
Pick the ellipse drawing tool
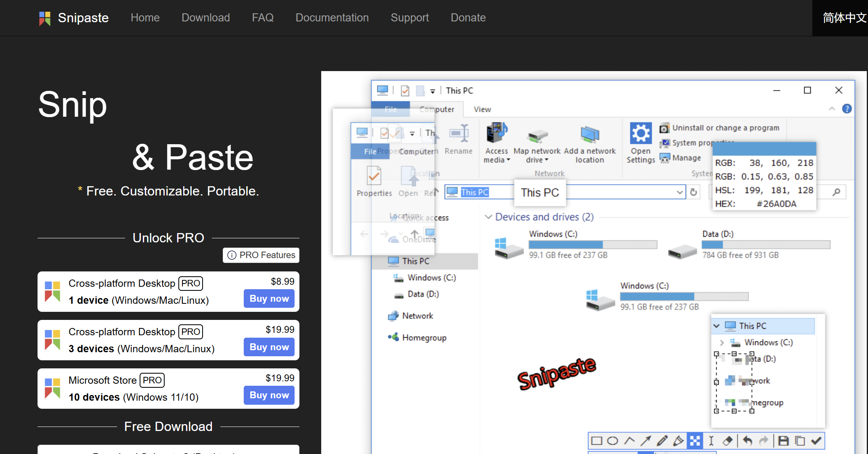[613, 441]
